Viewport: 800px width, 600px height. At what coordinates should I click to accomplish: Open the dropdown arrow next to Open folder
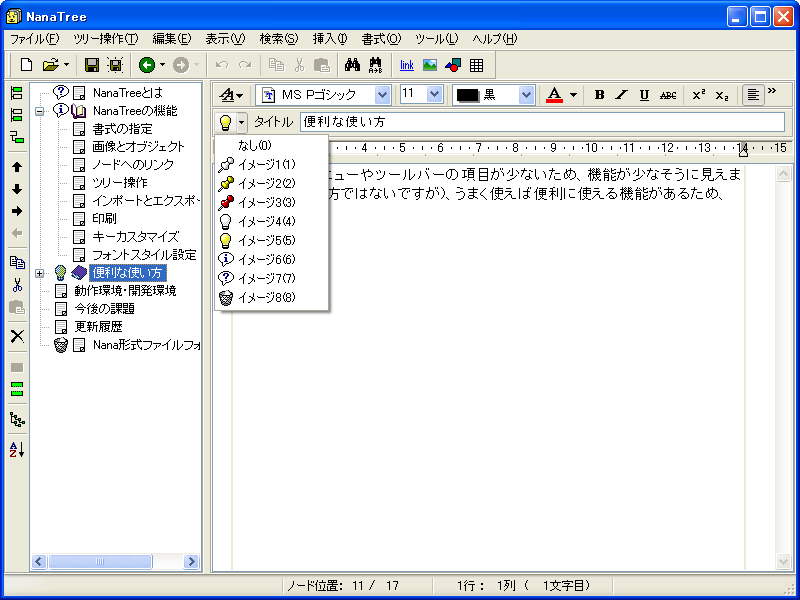[x=66, y=65]
